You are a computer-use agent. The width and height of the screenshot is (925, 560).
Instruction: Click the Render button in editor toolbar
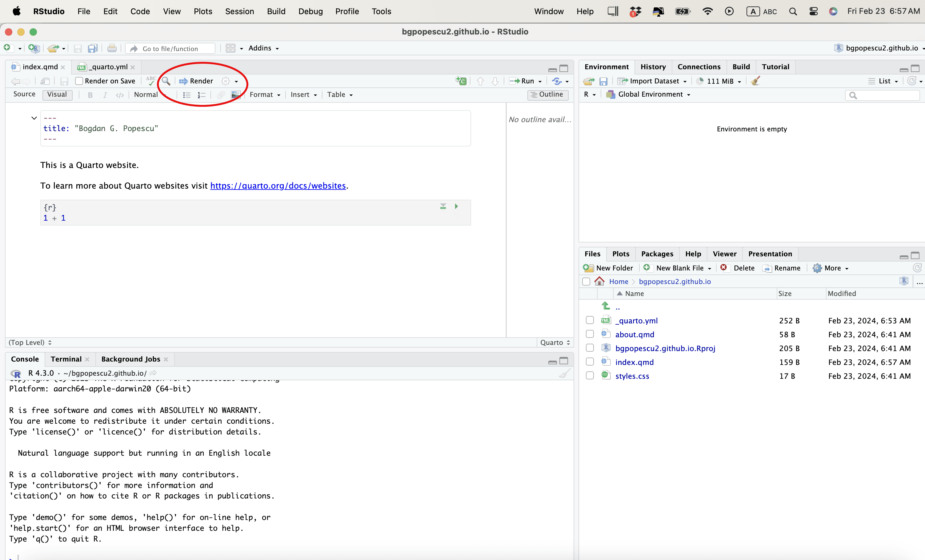pos(196,81)
